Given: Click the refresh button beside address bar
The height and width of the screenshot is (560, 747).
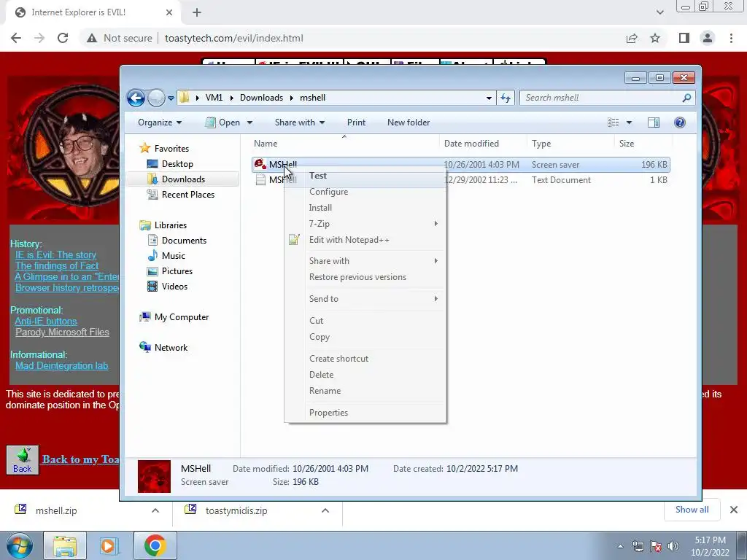Looking at the screenshot, I should [x=506, y=98].
